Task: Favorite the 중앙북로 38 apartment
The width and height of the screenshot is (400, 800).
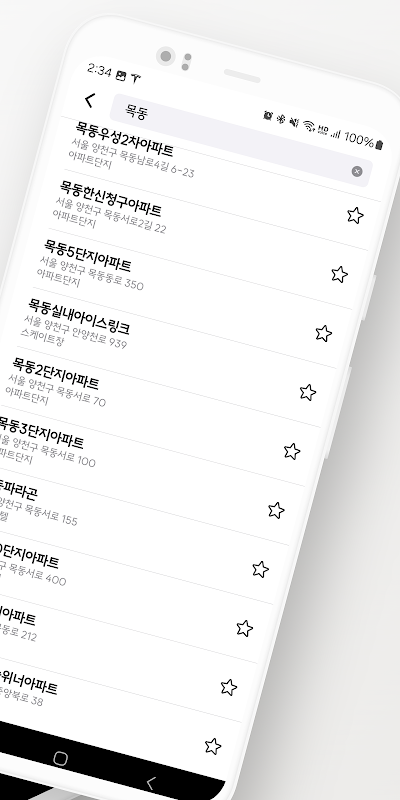Action: tap(229, 687)
